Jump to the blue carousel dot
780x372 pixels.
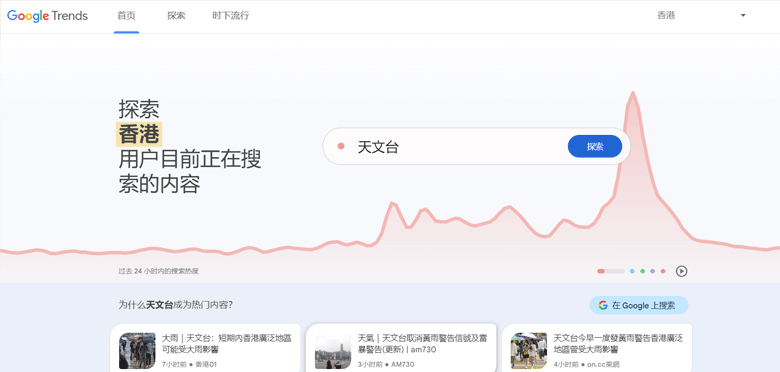[x=632, y=271]
